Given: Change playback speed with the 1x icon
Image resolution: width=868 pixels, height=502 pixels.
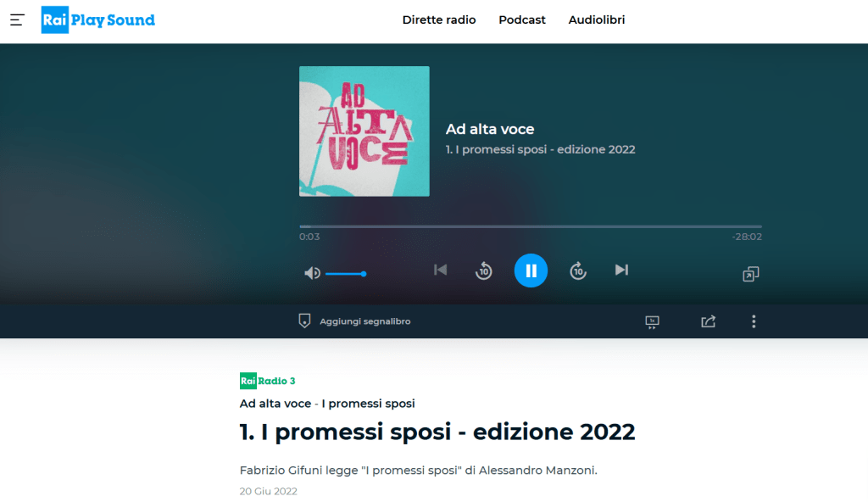Looking at the screenshot, I should [x=652, y=322].
